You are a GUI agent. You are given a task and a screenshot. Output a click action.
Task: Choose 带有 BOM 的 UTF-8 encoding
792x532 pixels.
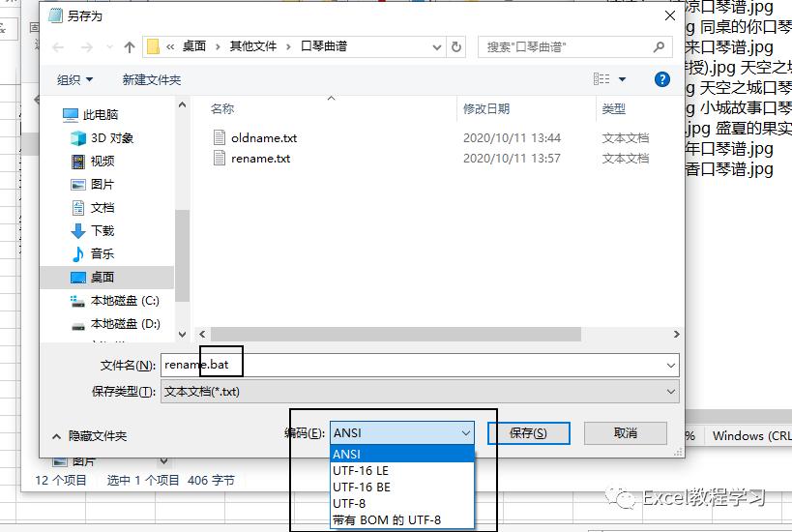[402, 519]
